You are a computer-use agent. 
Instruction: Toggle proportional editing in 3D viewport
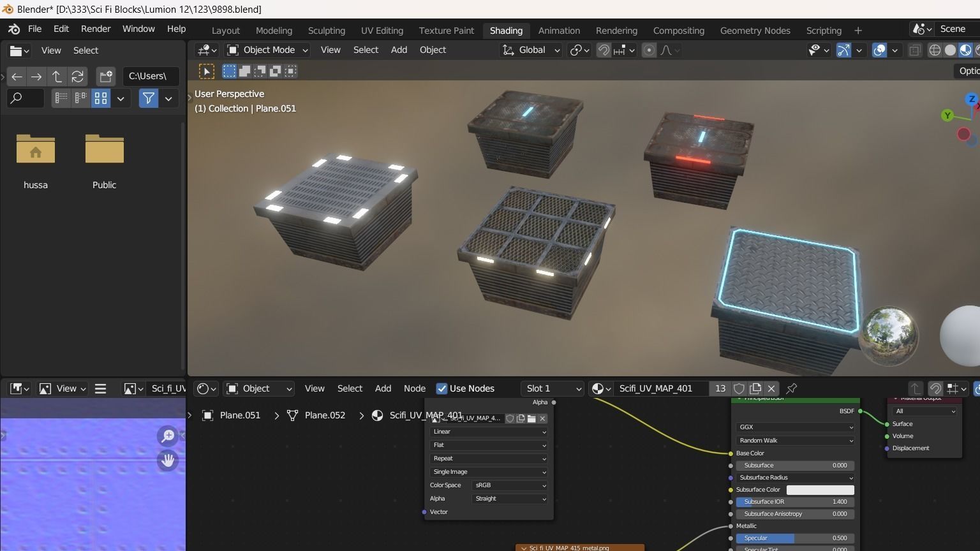649,50
